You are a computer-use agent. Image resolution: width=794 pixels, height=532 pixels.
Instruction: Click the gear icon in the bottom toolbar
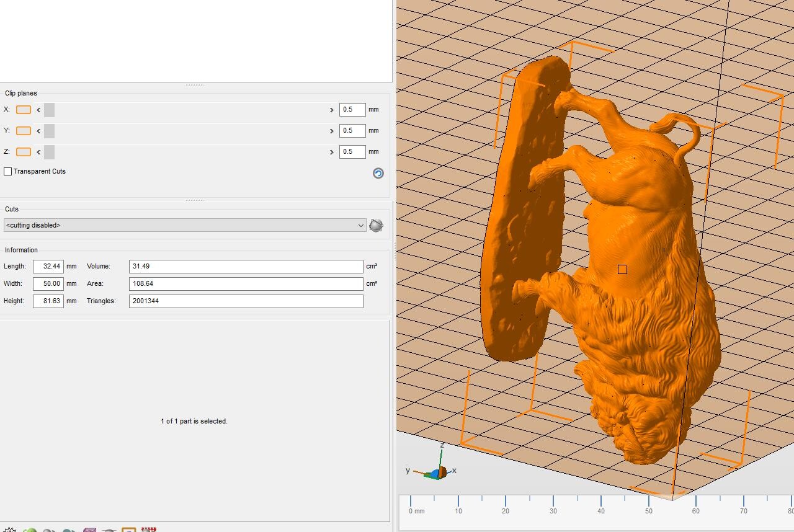(x=10, y=530)
